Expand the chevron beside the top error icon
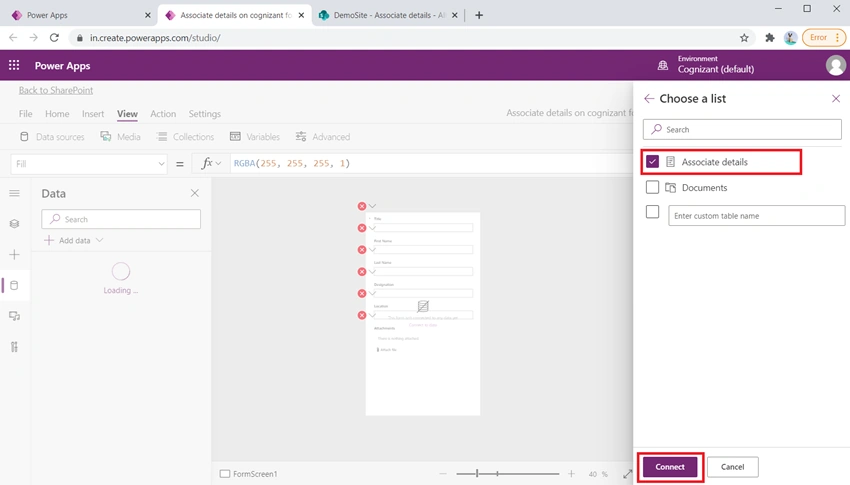Viewport: 850px width, 485px height. pyautogui.click(x=372, y=206)
